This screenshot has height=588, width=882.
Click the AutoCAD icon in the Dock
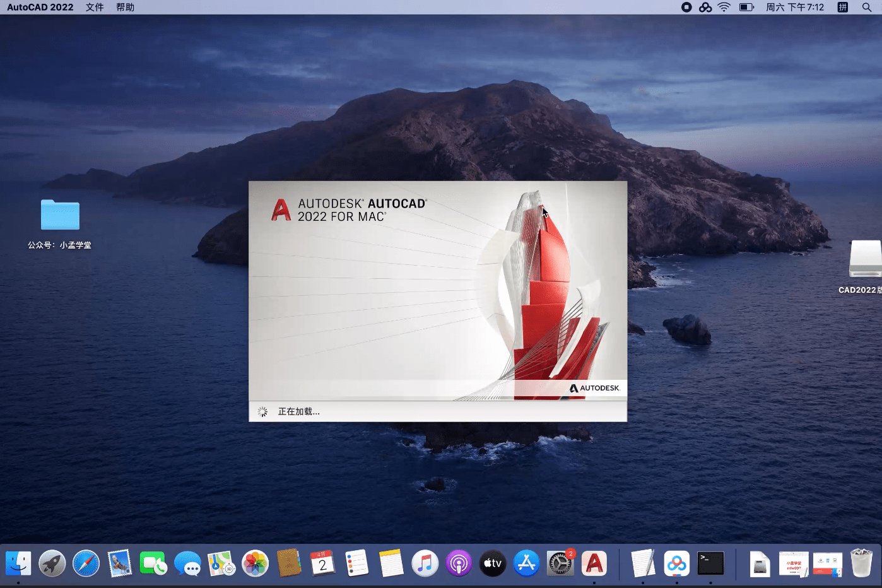point(594,563)
